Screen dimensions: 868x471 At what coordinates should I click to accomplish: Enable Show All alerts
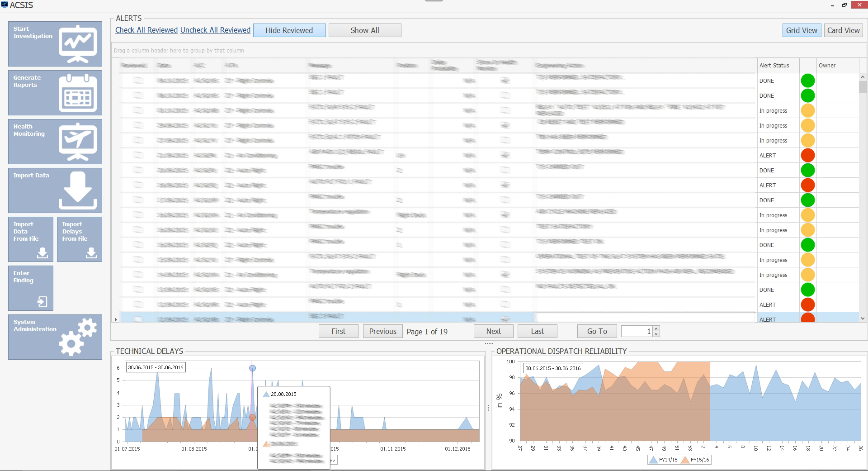tap(364, 30)
